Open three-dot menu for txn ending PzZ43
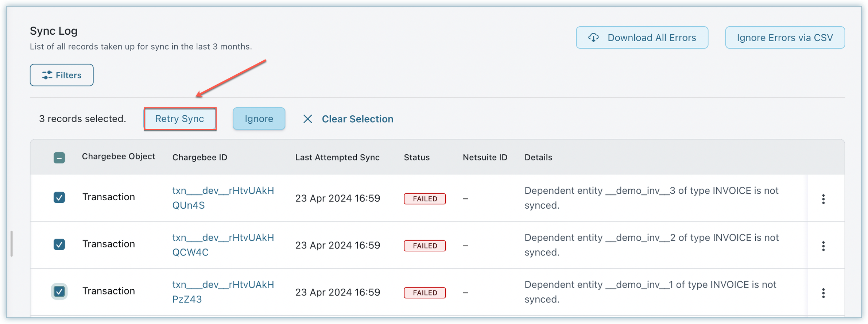The image size is (868, 324). click(x=823, y=293)
